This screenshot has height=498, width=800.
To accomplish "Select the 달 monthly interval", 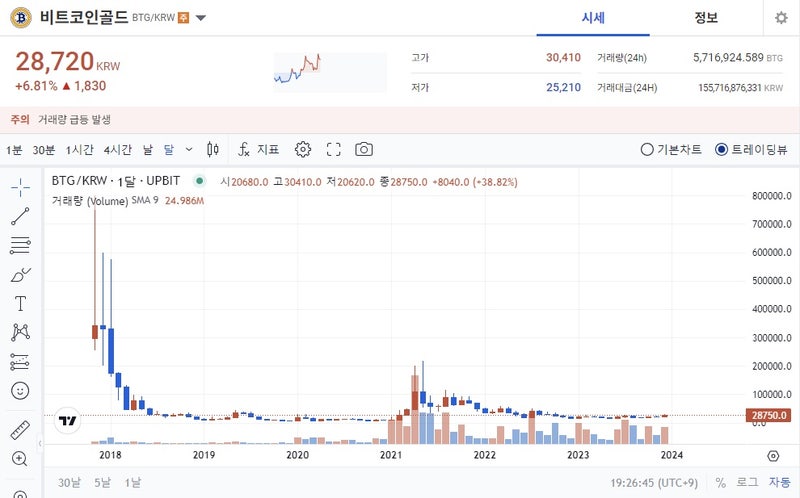I will point(169,150).
